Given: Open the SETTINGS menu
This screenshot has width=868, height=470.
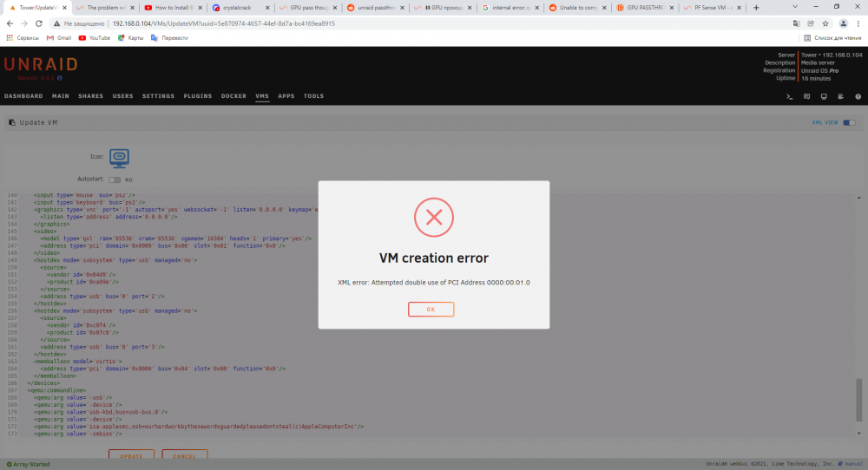Looking at the screenshot, I should point(158,96).
